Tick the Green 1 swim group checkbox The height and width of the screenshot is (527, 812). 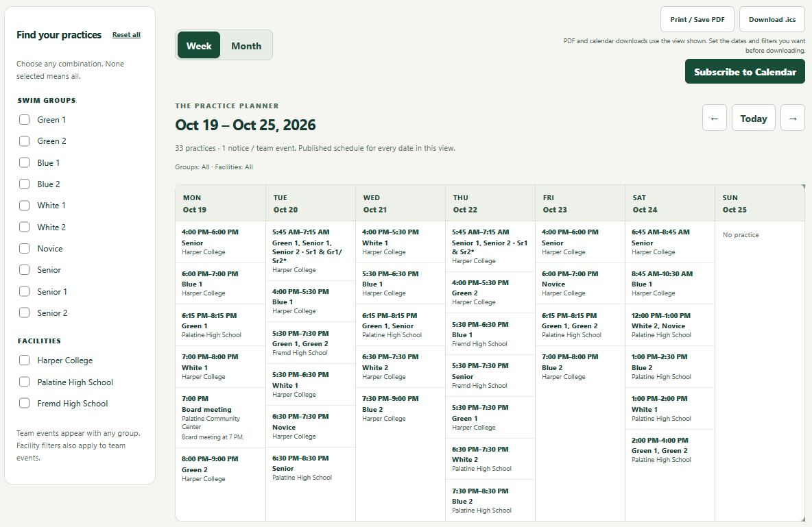coord(24,119)
